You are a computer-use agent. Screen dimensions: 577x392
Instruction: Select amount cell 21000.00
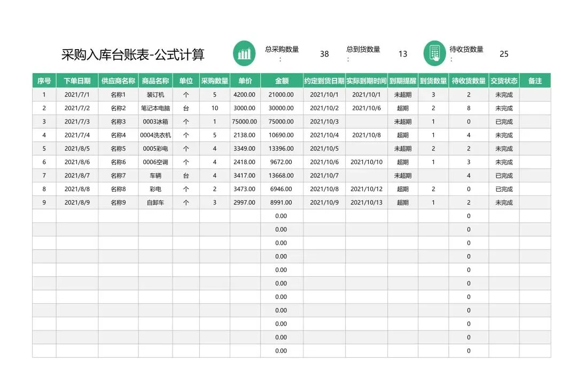(281, 95)
